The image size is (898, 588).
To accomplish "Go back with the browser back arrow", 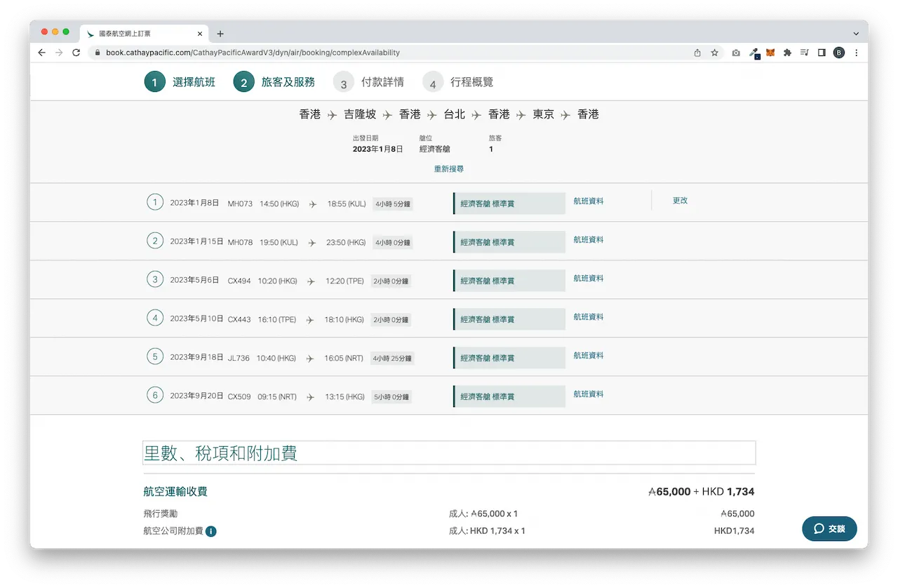I will 42,53.
